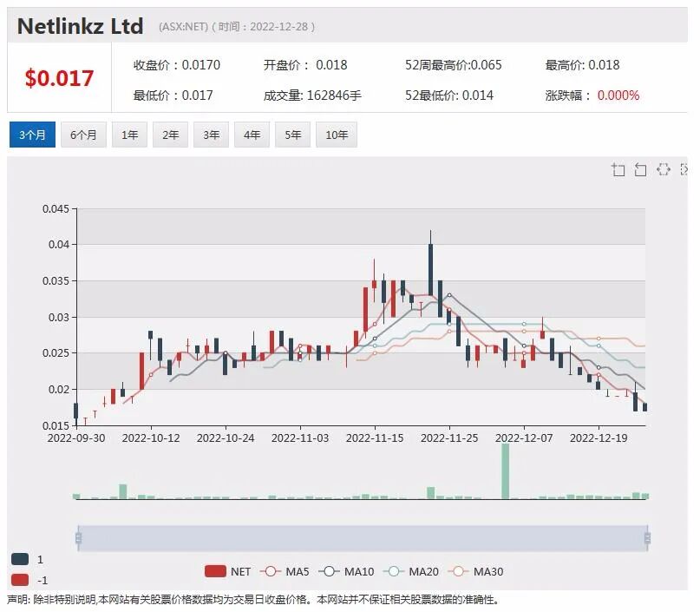This screenshot has width=700, height=612.
Task: Click the 最低价：0.017 value
Action: click(173, 95)
